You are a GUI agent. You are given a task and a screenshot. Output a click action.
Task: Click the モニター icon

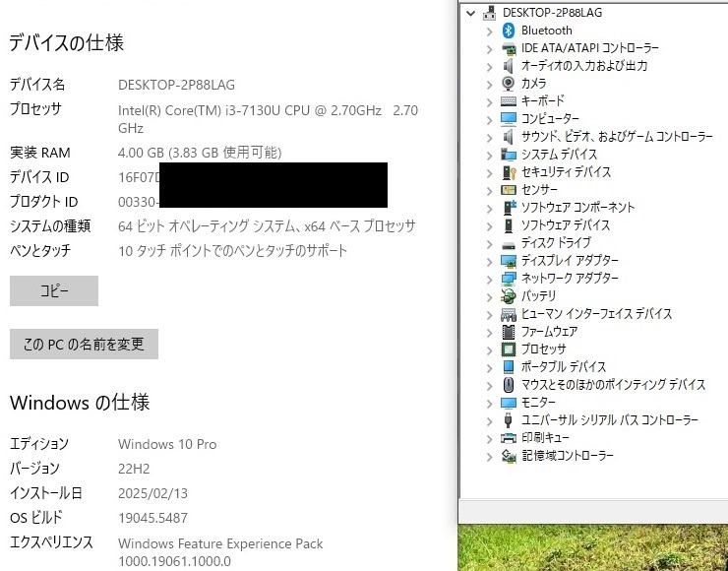[x=509, y=403]
